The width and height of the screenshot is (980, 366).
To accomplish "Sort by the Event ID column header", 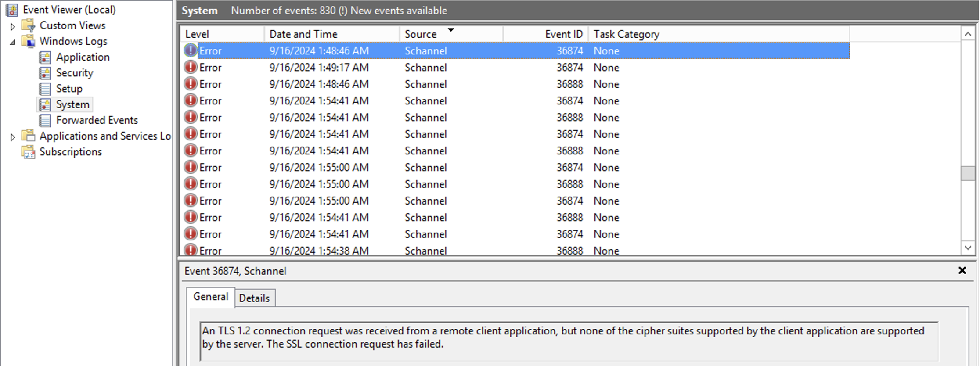I will tap(546, 34).
